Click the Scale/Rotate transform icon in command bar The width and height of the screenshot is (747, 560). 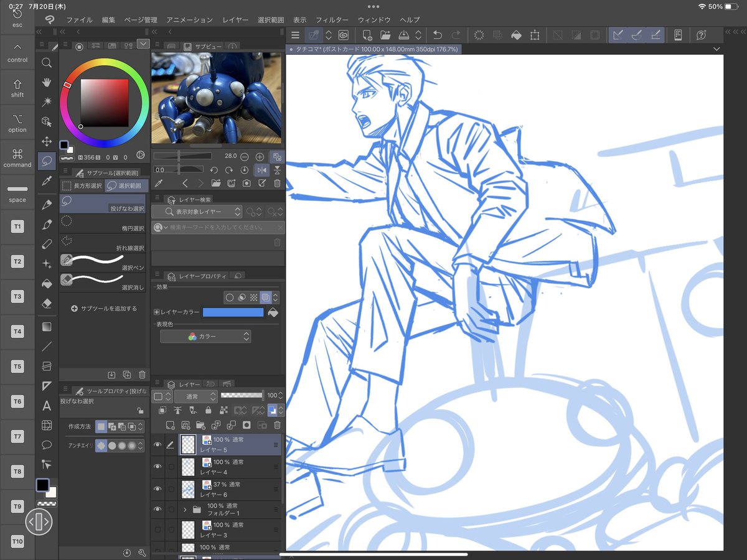tap(534, 35)
